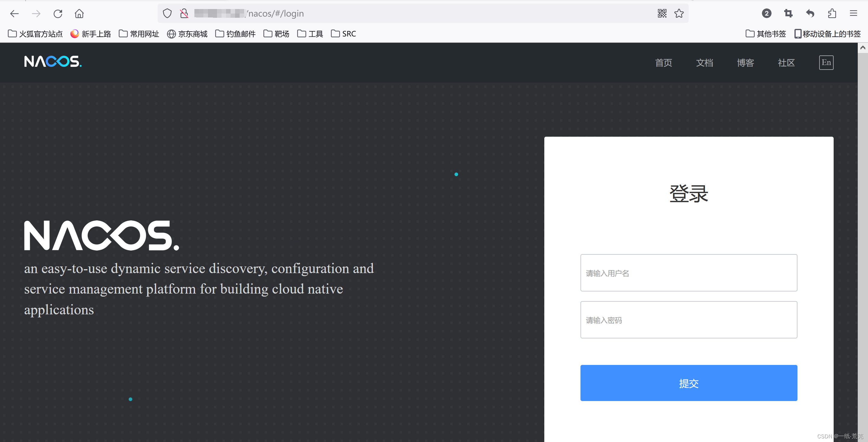Open the tracking protection shield icon
The height and width of the screenshot is (442, 868).
coord(167,14)
